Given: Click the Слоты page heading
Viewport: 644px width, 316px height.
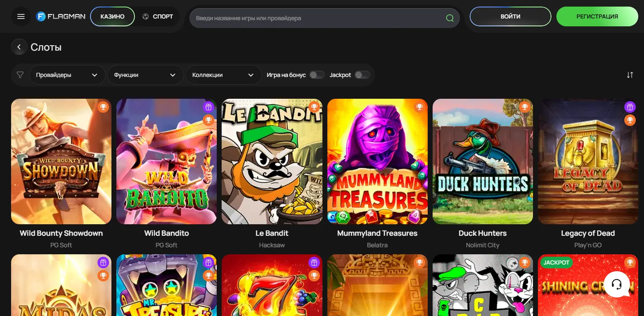Looking at the screenshot, I should pyautogui.click(x=46, y=47).
